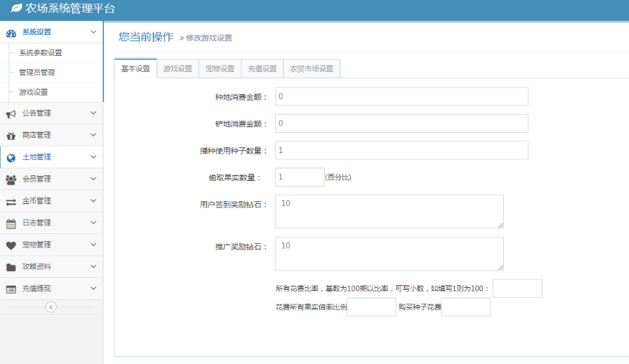629x364 pixels.
Task: Collapse the 系统设置 menu chevron
Action: coord(93,32)
